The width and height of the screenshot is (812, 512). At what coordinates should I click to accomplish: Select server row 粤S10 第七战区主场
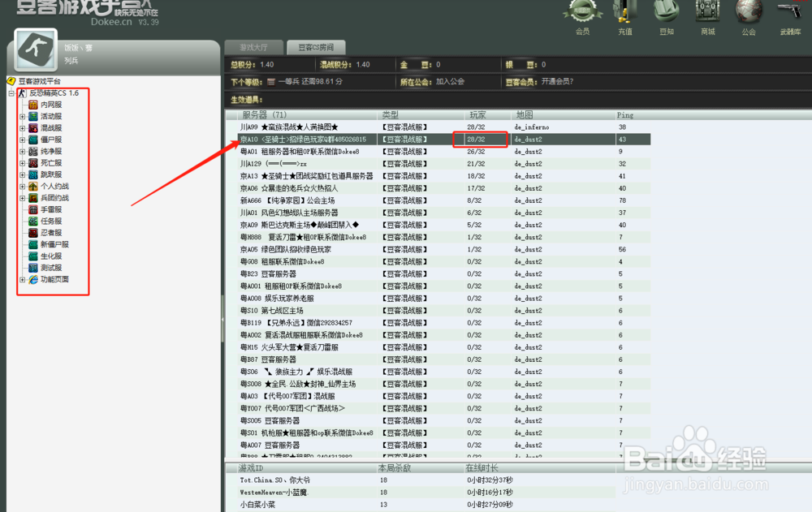(x=444, y=311)
